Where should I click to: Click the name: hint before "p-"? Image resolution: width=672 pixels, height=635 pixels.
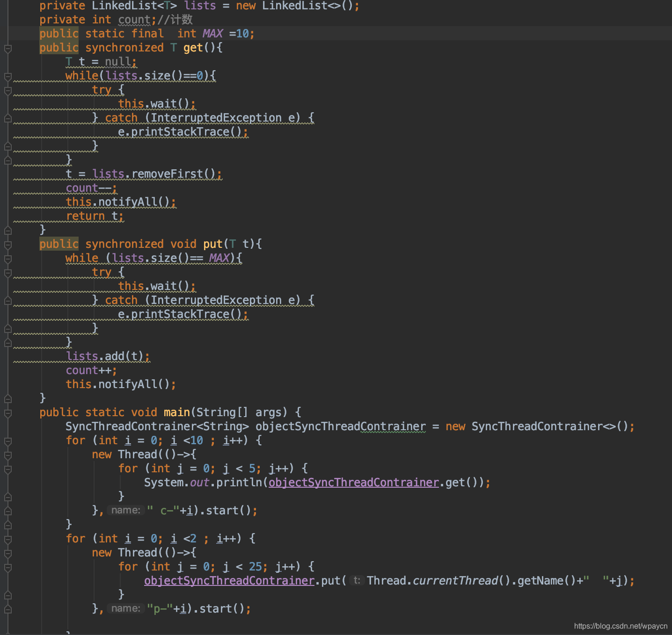click(125, 608)
